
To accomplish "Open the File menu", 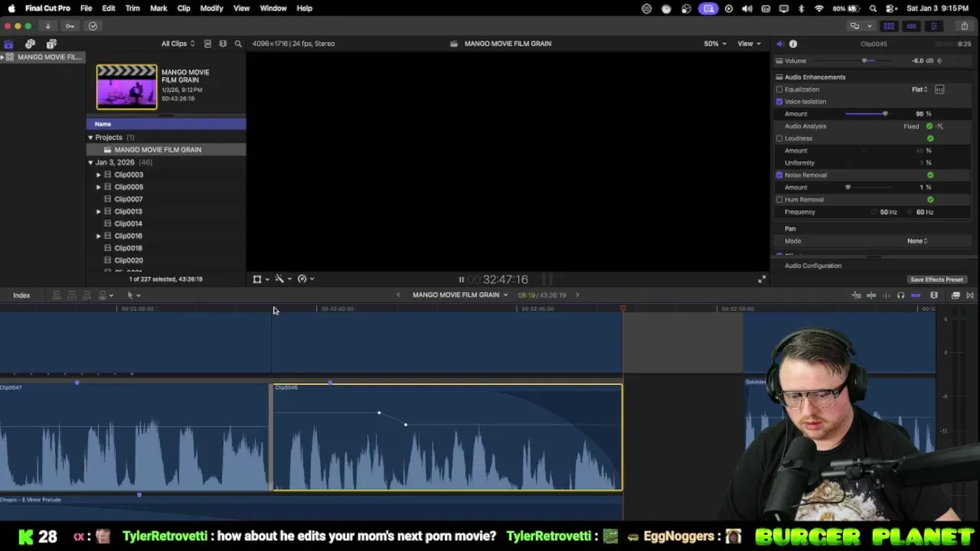I will pyautogui.click(x=86, y=8).
